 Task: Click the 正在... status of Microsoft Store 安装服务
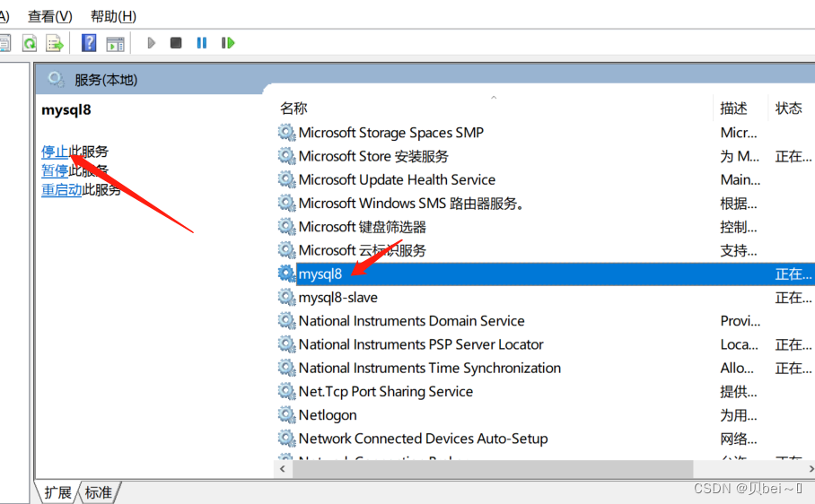coord(793,156)
